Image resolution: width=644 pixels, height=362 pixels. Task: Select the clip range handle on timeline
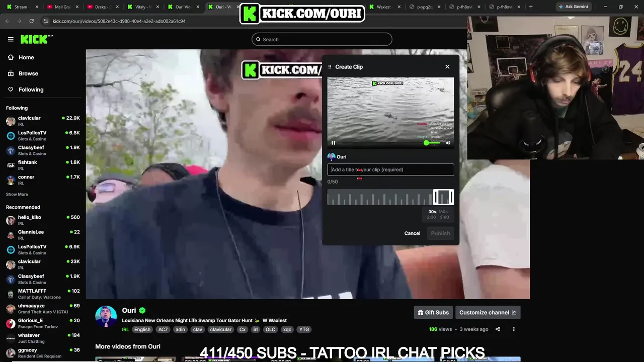(443, 197)
